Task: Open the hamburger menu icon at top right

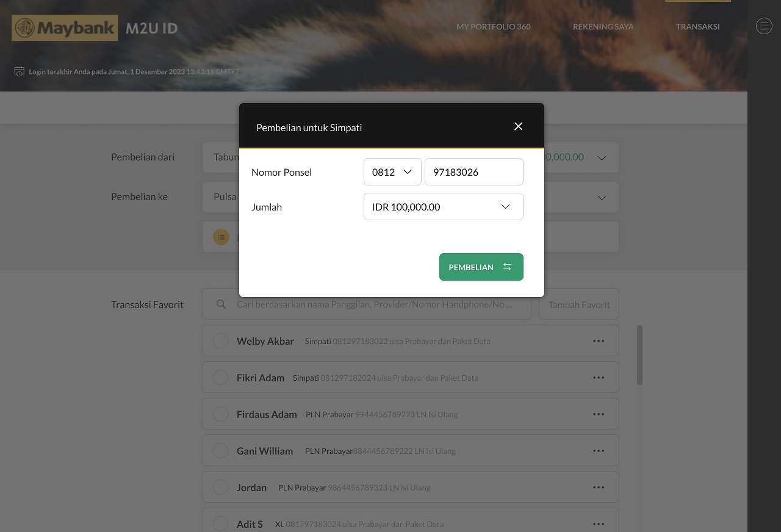Action: click(764, 26)
